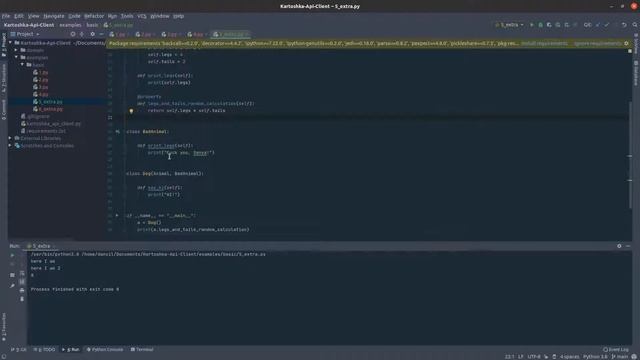Click Rerun green arrow in Run panel
Viewport: 640px width, 360px height.
12,256
